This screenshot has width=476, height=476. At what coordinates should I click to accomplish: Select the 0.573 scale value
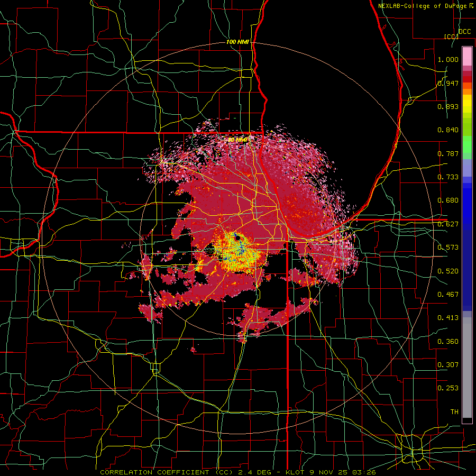pos(448,248)
